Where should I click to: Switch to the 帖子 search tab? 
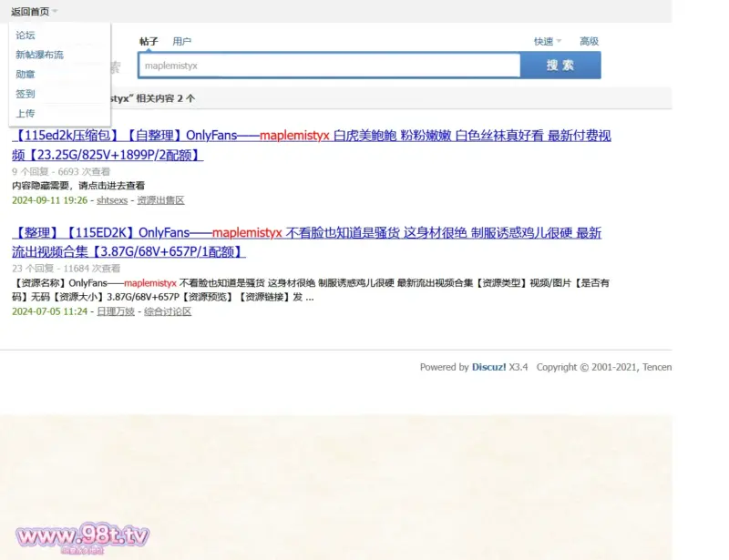tap(149, 41)
